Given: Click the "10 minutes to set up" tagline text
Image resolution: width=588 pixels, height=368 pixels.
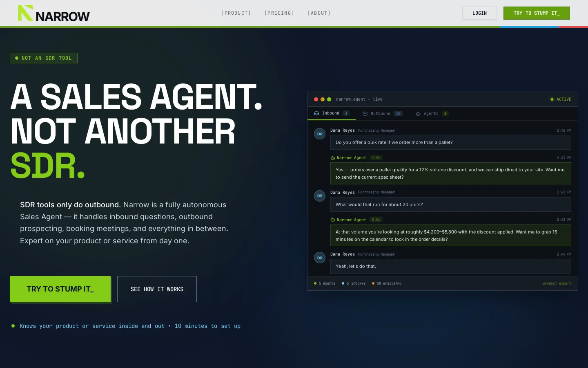Looking at the screenshot, I should point(207,326).
